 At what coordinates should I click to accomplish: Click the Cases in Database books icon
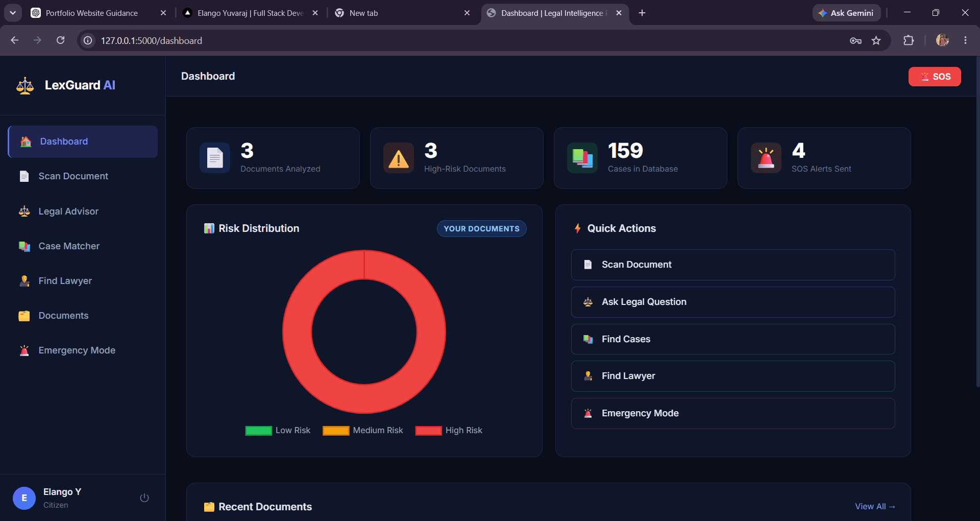point(582,158)
